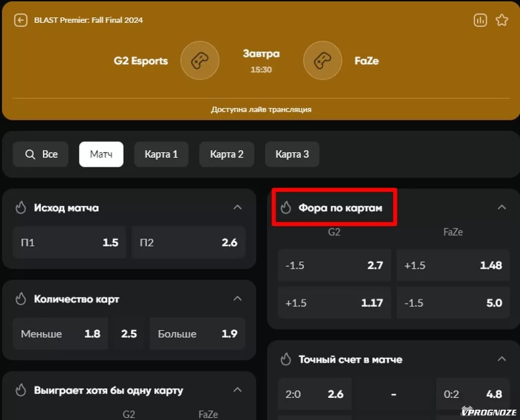The image size is (520, 420).
Task: Add match to favorites with star icon
Action: point(501,20)
